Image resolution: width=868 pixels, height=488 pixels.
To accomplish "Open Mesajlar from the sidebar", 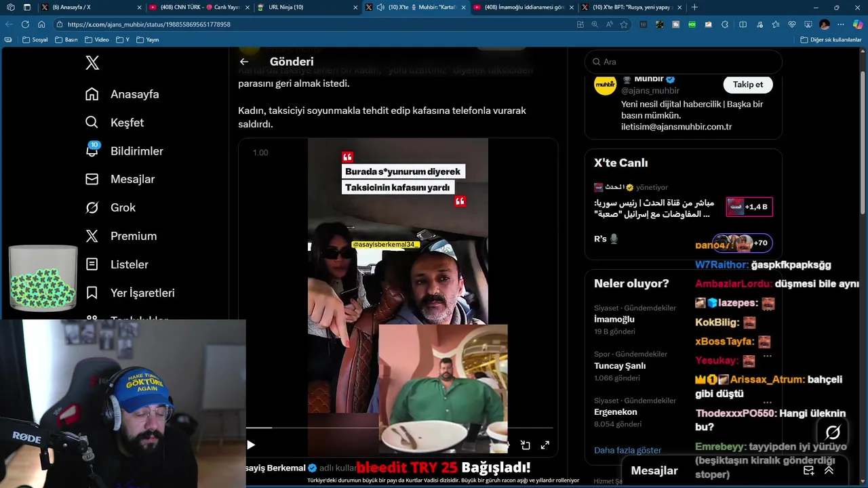I will [120, 180].
